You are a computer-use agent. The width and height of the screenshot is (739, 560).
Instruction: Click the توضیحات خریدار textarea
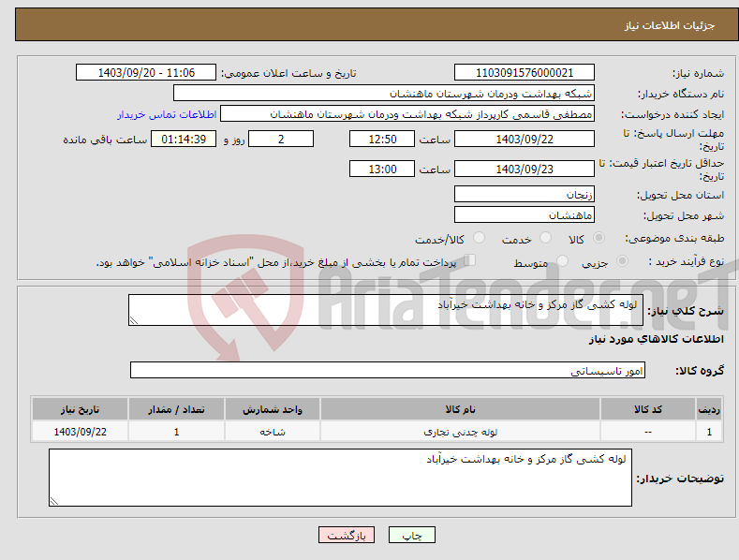coord(340,478)
